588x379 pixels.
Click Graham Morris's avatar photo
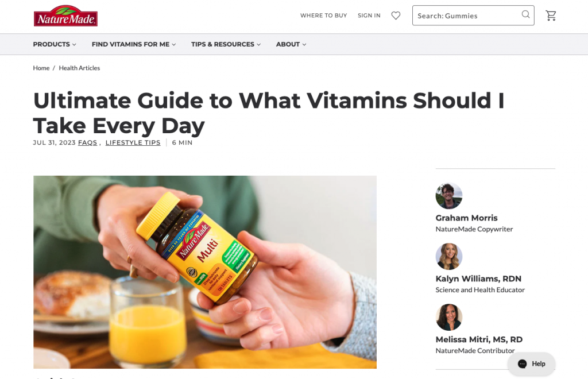point(449,196)
